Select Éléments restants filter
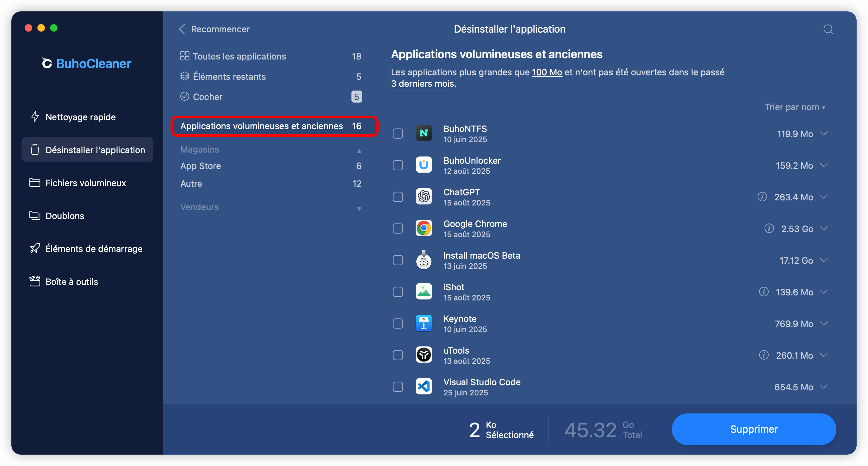 (271, 76)
